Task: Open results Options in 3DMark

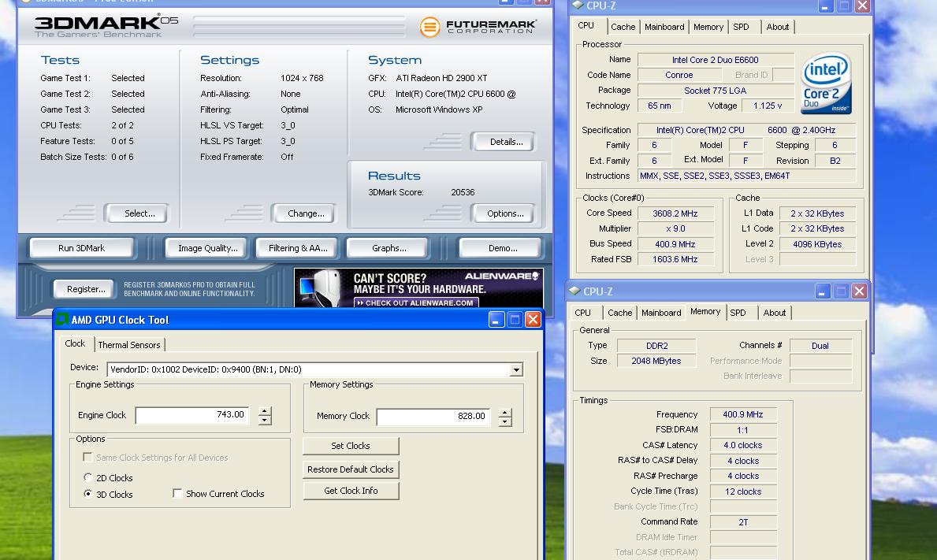Action: [x=505, y=213]
